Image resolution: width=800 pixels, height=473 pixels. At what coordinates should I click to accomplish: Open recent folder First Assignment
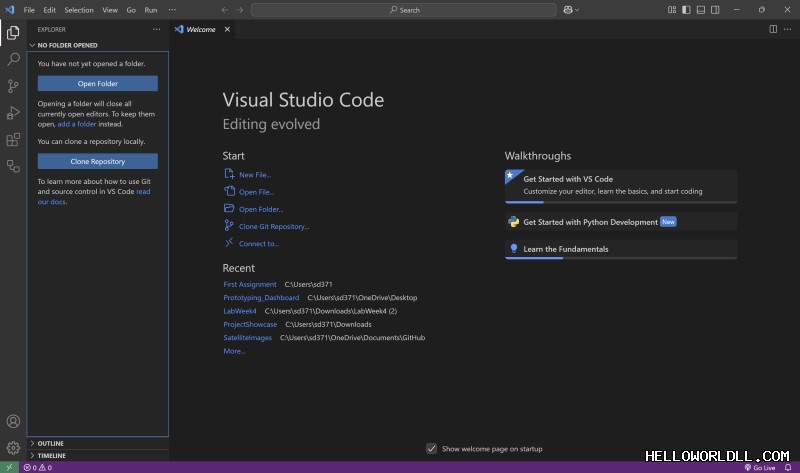tap(249, 284)
